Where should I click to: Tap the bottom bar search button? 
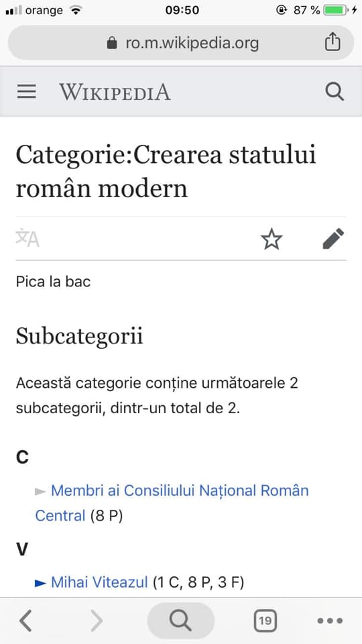click(180, 621)
